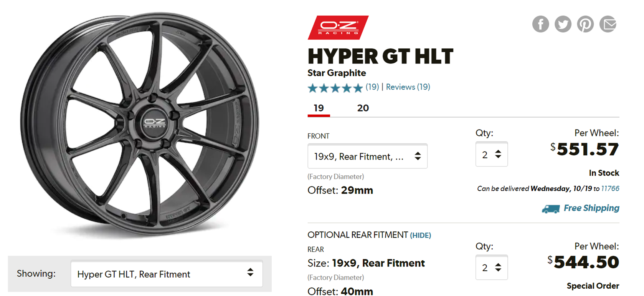Click the 11766 zip code link
The image size is (644, 296).
pos(610,188)
